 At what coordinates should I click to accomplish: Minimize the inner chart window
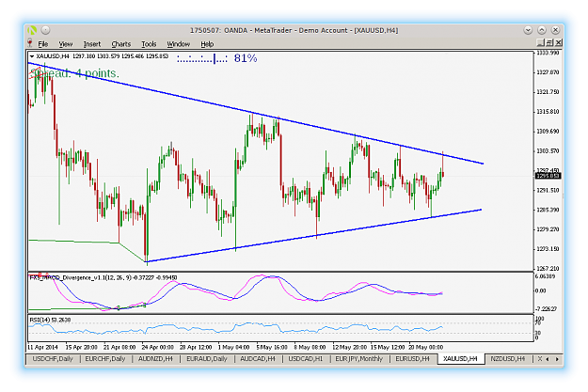[541, 42]
